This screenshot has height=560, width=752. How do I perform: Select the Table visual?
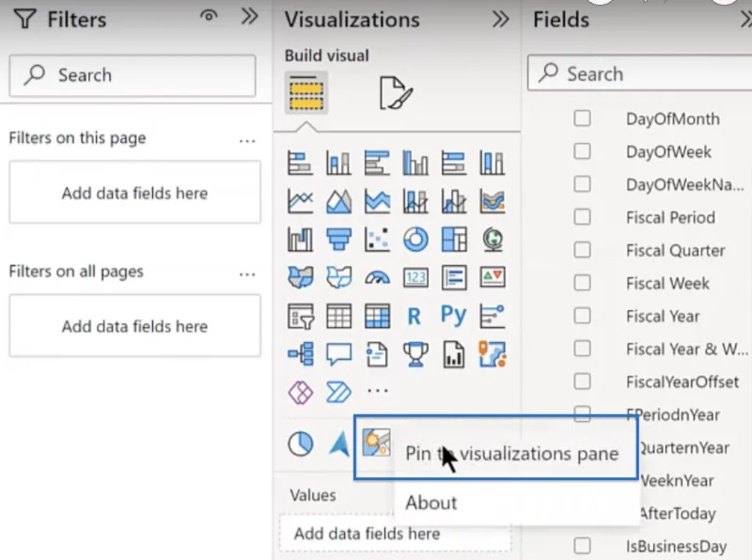point(338,316)
